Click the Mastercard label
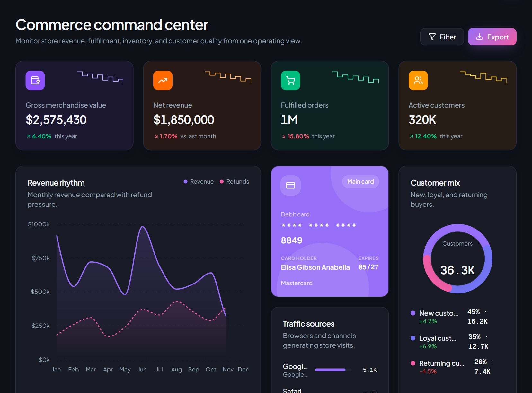532x393 pixels. pyautogui.click(x=297, y=283)
